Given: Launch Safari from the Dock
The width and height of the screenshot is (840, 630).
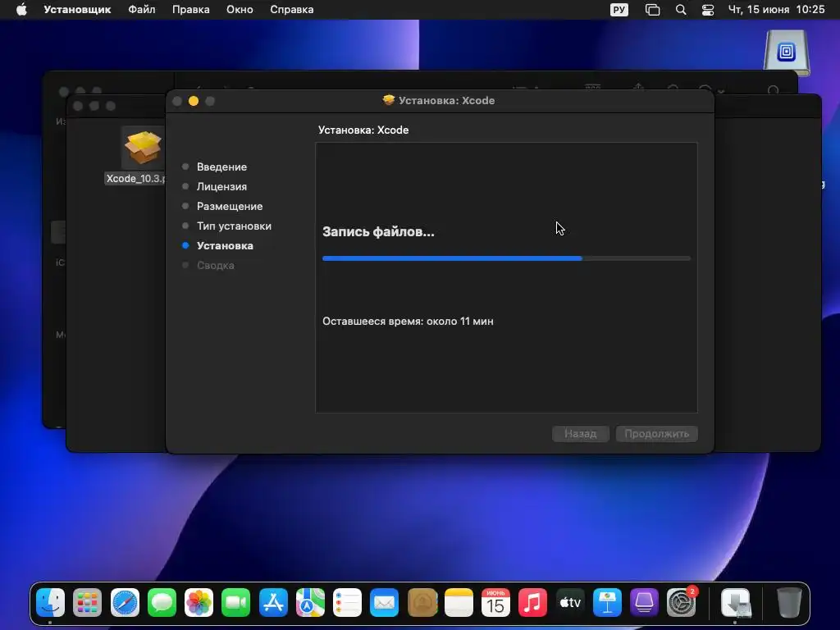Looking at the screenshot, I should tap(125, 603).
